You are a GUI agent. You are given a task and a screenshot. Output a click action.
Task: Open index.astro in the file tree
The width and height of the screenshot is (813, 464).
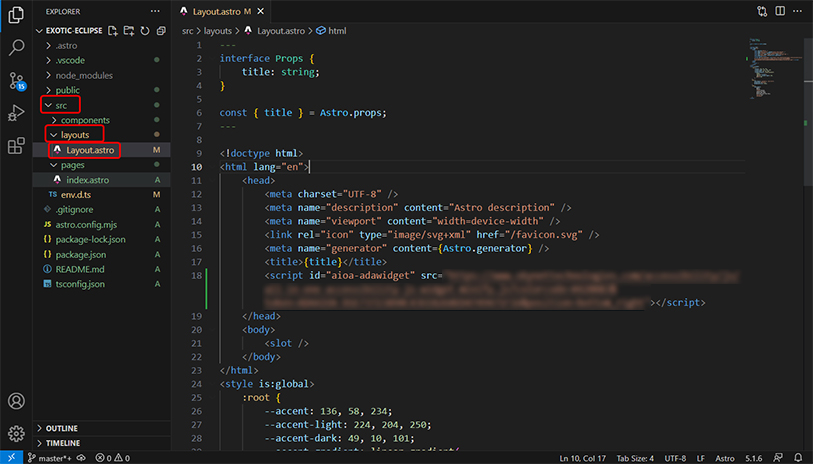(x=87, y=180)
